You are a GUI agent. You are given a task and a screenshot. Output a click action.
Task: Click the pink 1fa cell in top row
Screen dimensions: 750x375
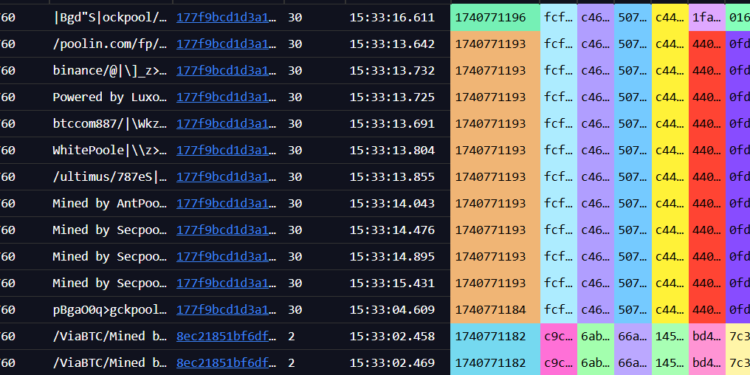tap(707, 18)
